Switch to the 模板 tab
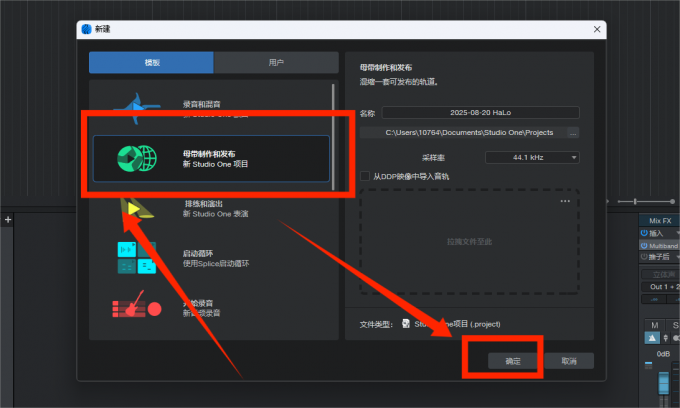 151,62
